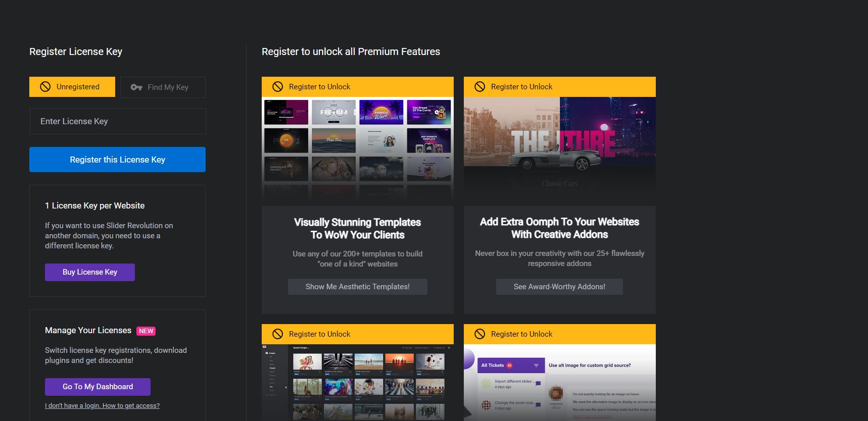Open the Get Ahead Of The Curve thumbnail
Screen dimensions: 868x421
(x=429, y=112)
